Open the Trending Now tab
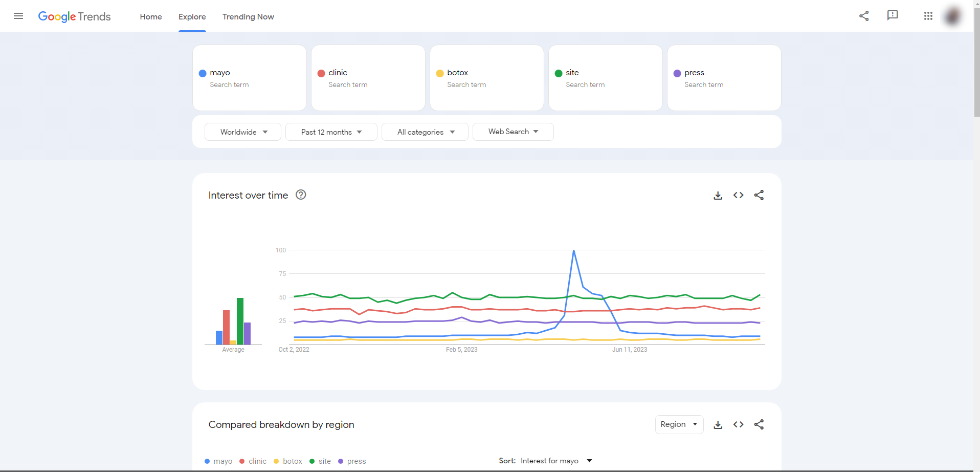The width and height of the screenshot is (980, 472). pos(248,17)
